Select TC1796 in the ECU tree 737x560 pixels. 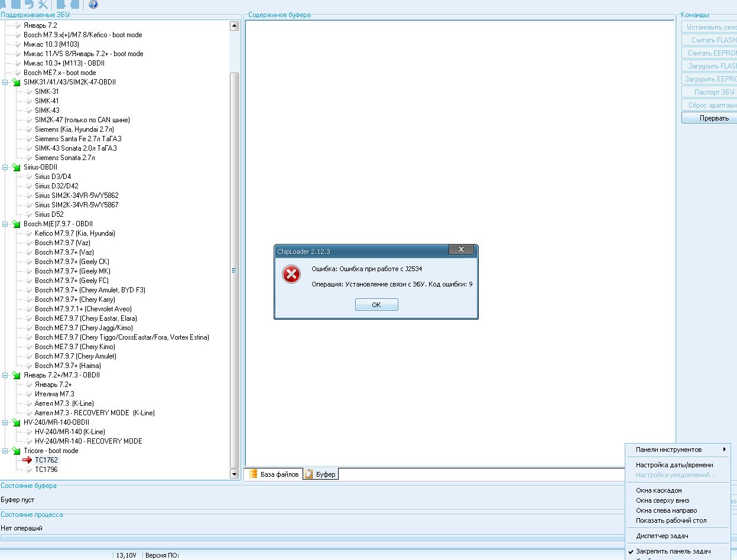point(46,470)
